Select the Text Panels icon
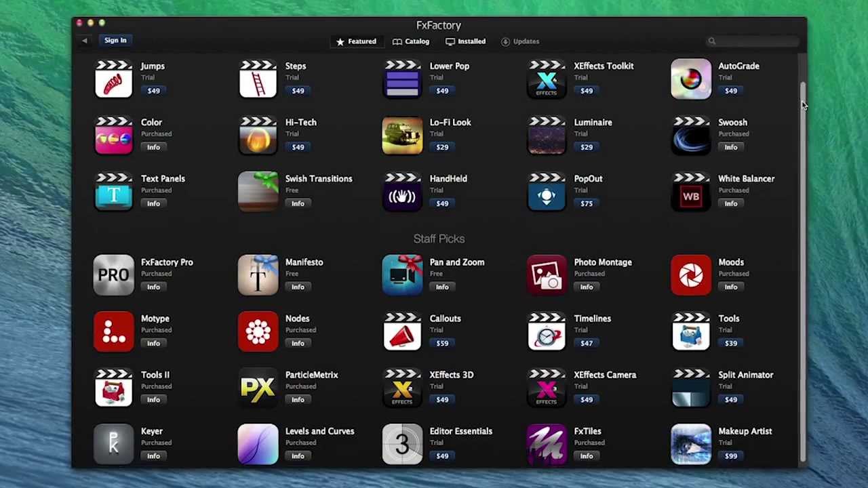Screen dimensions: 868x488 pyautogui.click(x=113, y=192)
